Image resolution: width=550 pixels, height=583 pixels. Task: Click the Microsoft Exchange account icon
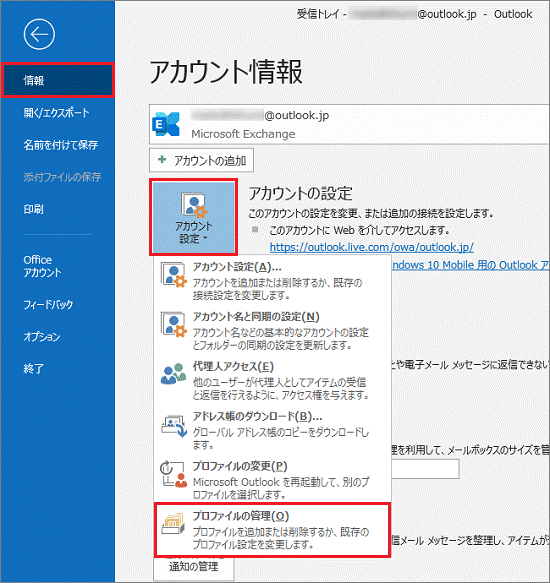tap(166, 124)
